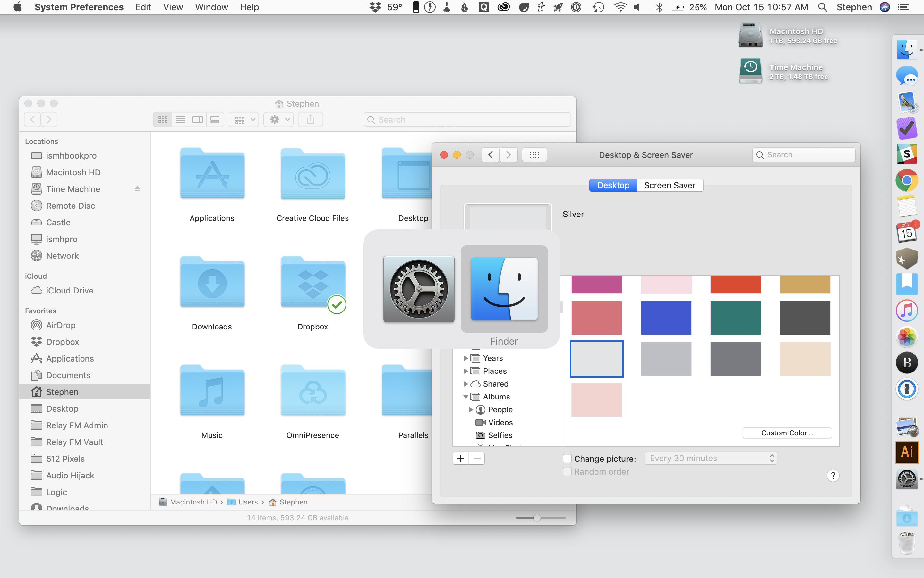Show all preferences grid button
The image size is (924, 578).
(x=534, y=155)
